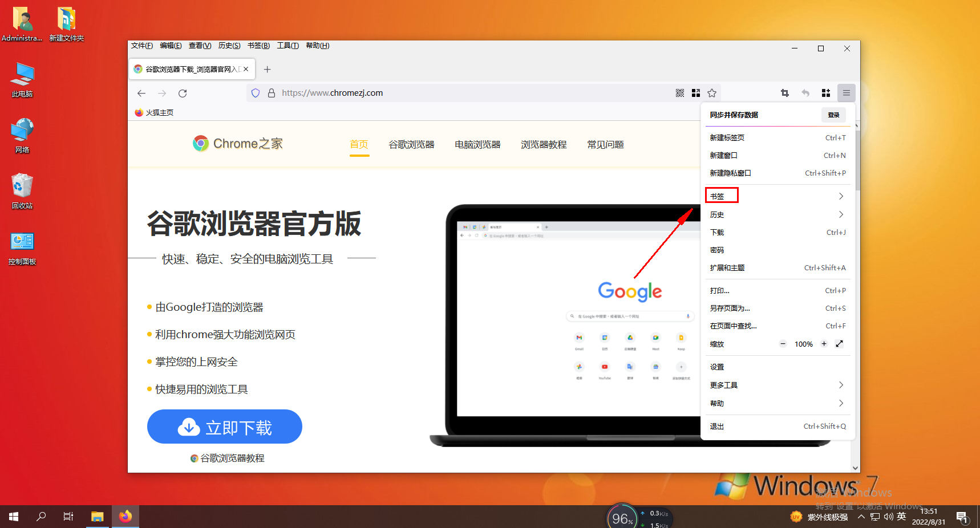Click the 立即下载 download button
This screenshot has height=528, width=980.
pyautogui.click(x=225, y=427)
